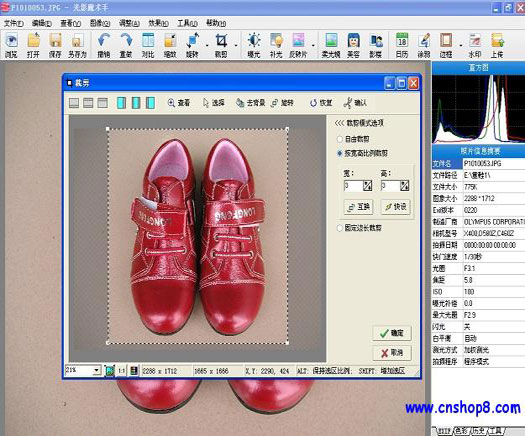This screenshot has width=525, height=436.
Task: Redo with the 重做 arrow icon
Action: click(x=126, y=45)
